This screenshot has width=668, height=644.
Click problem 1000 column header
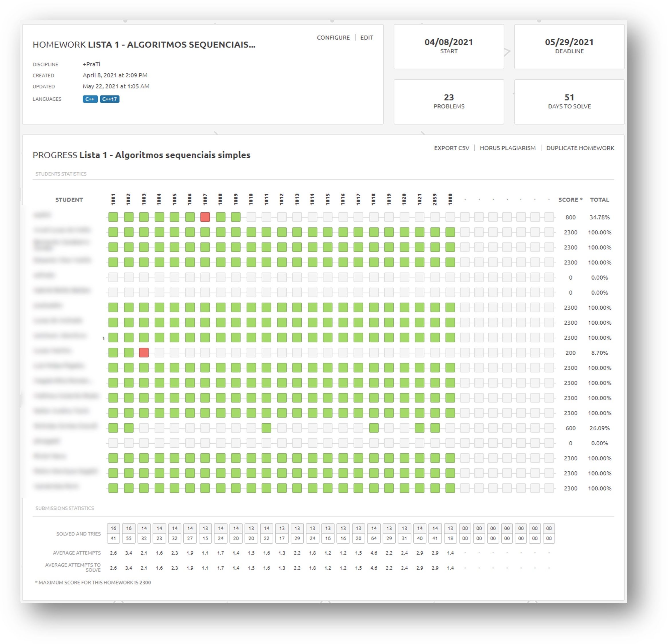click(450, 199)
